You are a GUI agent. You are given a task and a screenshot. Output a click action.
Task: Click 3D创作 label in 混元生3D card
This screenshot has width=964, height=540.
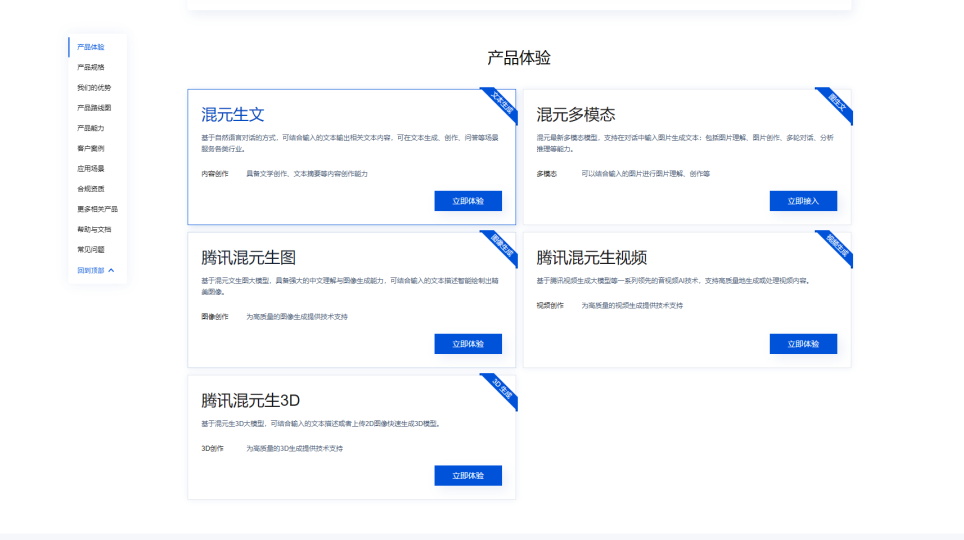click(212, 448)
